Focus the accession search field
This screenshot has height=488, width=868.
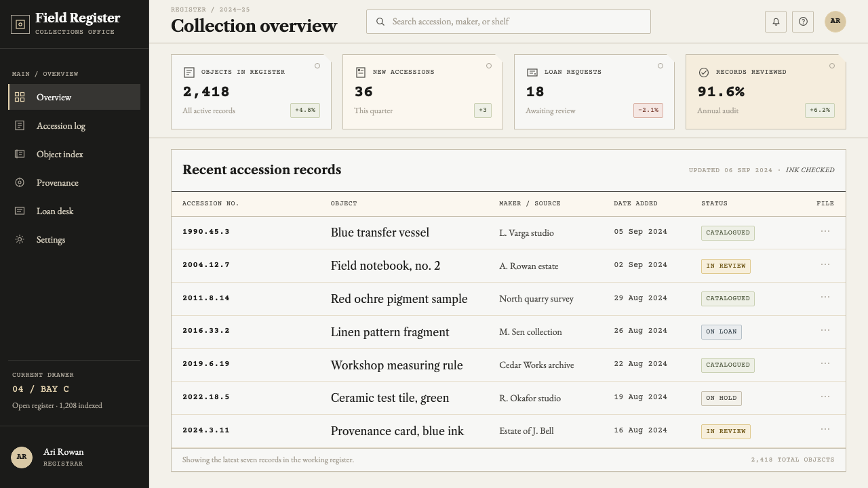pos(509,22)
